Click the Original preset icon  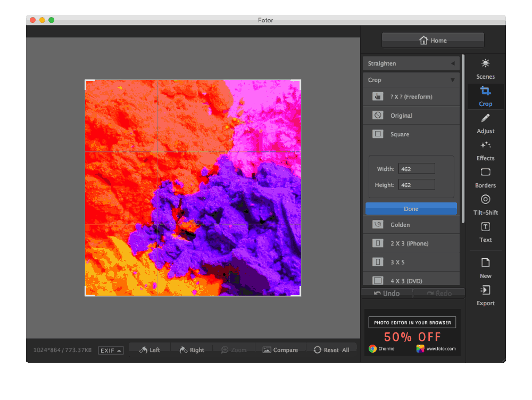click(x=378, y=115)
